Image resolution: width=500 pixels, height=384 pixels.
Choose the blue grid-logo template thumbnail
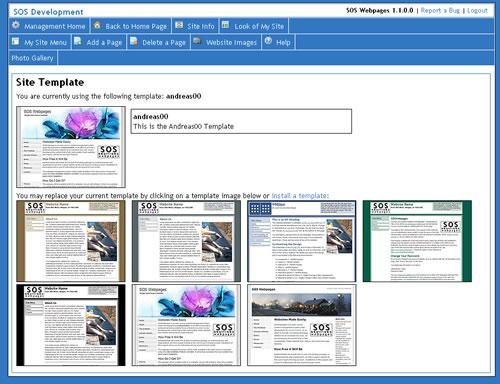(x=302, y=241)
